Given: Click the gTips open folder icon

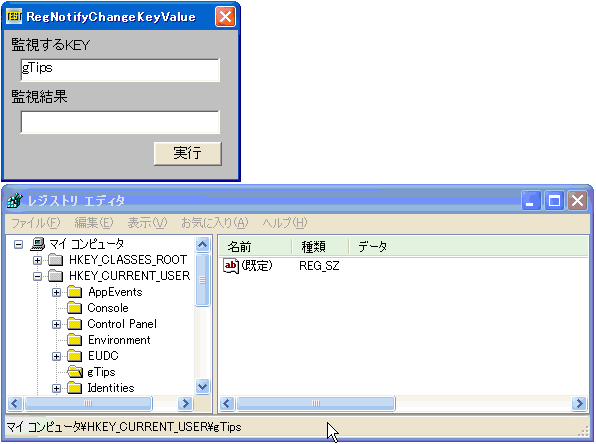Looking at the screenshot, I should 75,372.
